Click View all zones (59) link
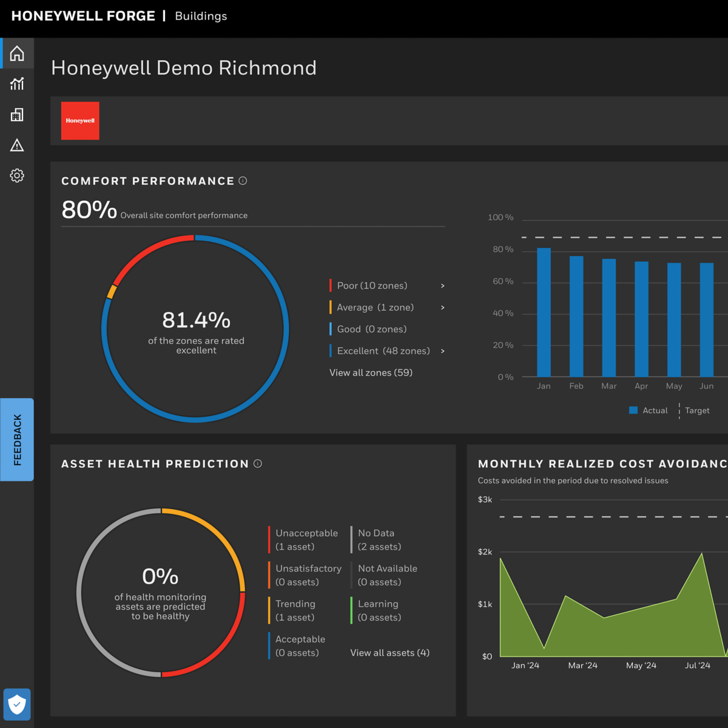The height and width of the screenshot is (728, 728). coord(371,372)
